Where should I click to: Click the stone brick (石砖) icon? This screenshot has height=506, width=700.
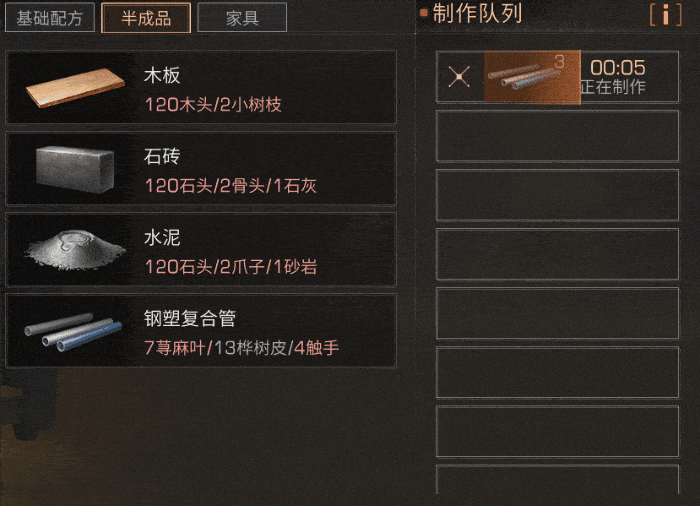(x=75, y=169)
